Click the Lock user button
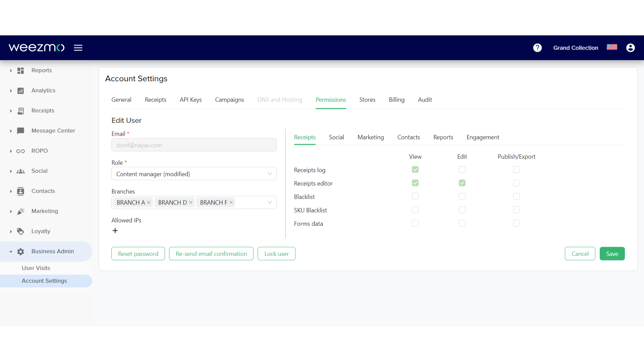Screen dimensions: 644x362 [276, 253]
